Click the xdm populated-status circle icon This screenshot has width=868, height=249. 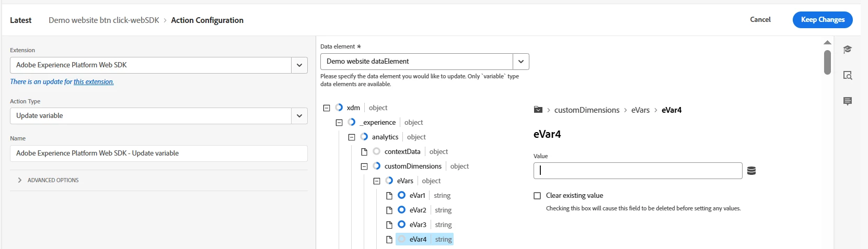339,107
